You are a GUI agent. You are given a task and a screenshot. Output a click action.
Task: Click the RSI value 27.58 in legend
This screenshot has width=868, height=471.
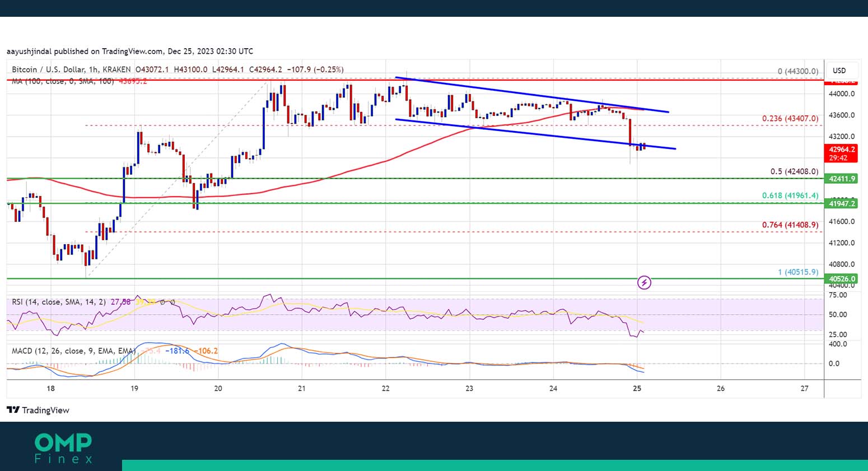click(x=120, y=302)
